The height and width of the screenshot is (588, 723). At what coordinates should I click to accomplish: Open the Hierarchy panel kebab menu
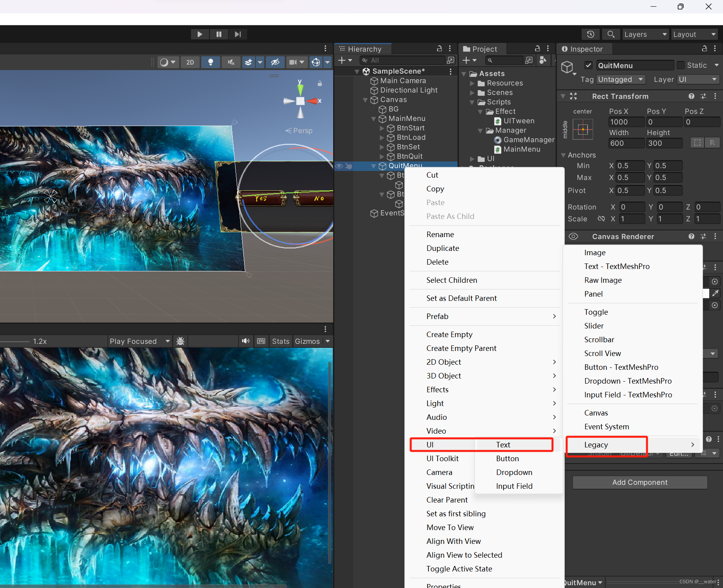click(x=450, y=48)
